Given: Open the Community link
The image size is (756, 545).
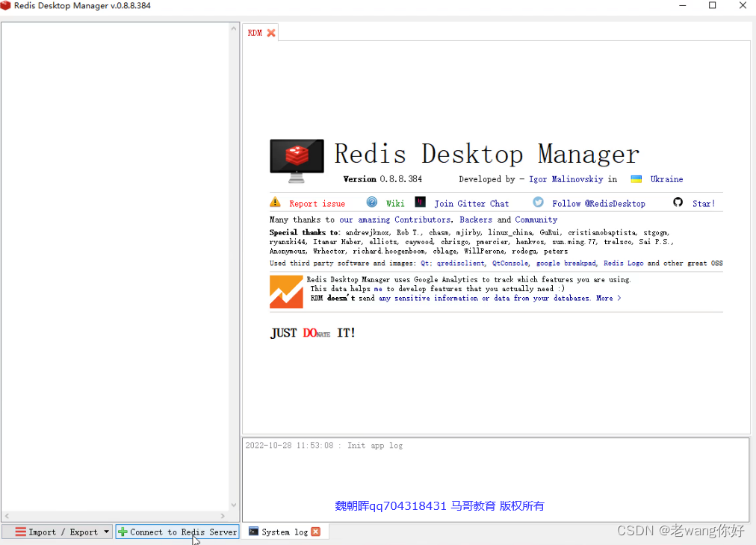Looking at the screenshot, I should tap(536, 219).
